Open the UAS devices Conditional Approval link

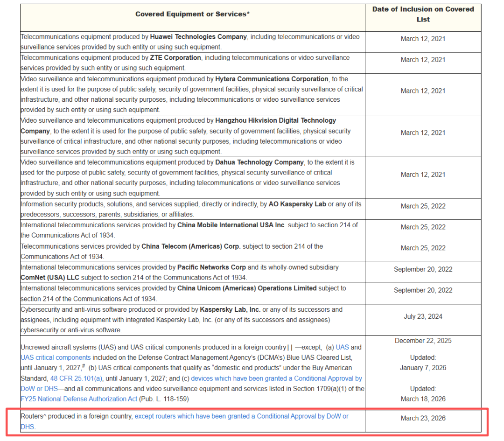click(x=276, y=378)
